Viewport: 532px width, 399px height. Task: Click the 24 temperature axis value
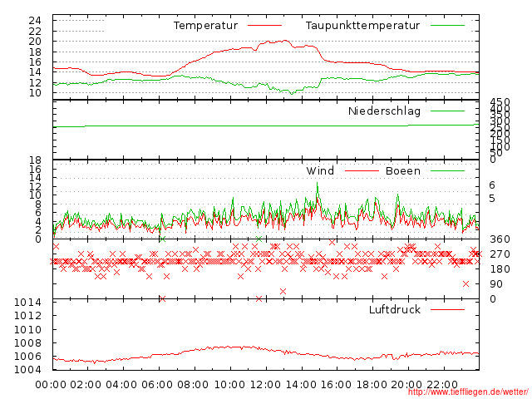(x=35, y=21)
